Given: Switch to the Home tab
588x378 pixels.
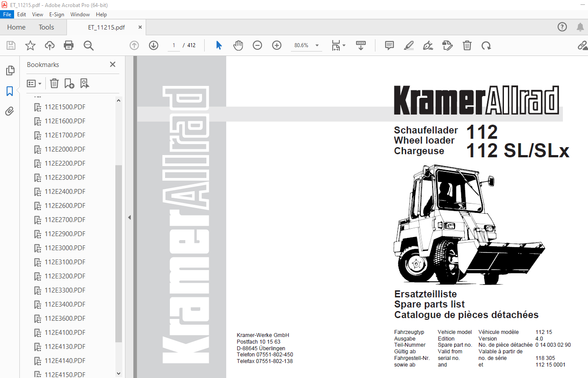Looking at the screenshot, I should click(16, 27).
